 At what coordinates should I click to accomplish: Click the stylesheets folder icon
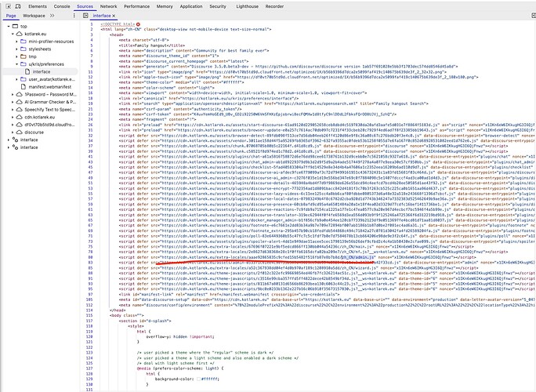point(24,49)
